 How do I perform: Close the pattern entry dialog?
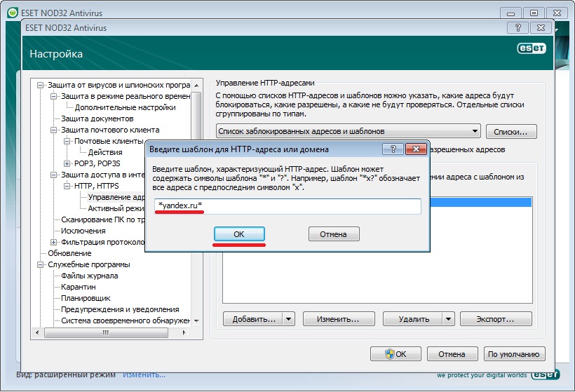[416, 149]
